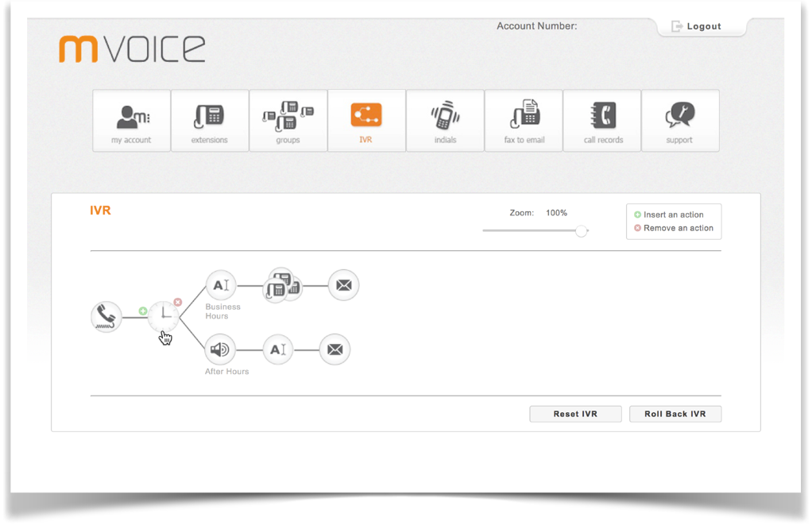
Task: Navigate to fax to email
Action: click(x=524, y=121)
